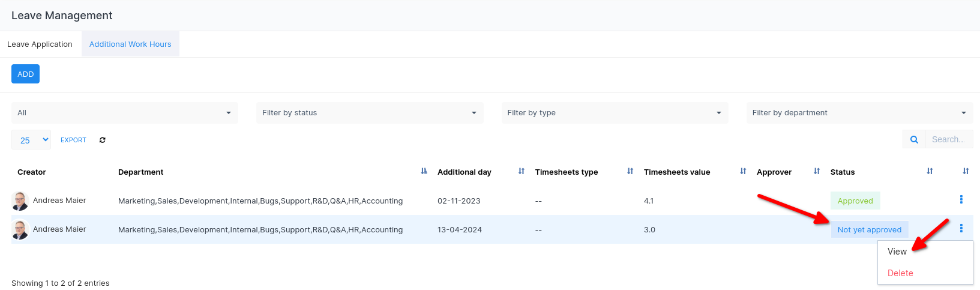
Task: Sort by Approver column icon
Action: tap(816, 172)
